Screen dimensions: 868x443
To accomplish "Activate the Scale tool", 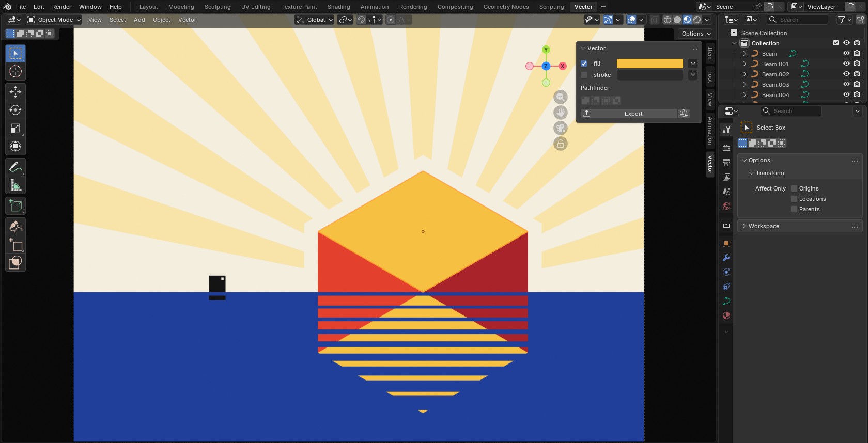I will click(x=16, y=128).
